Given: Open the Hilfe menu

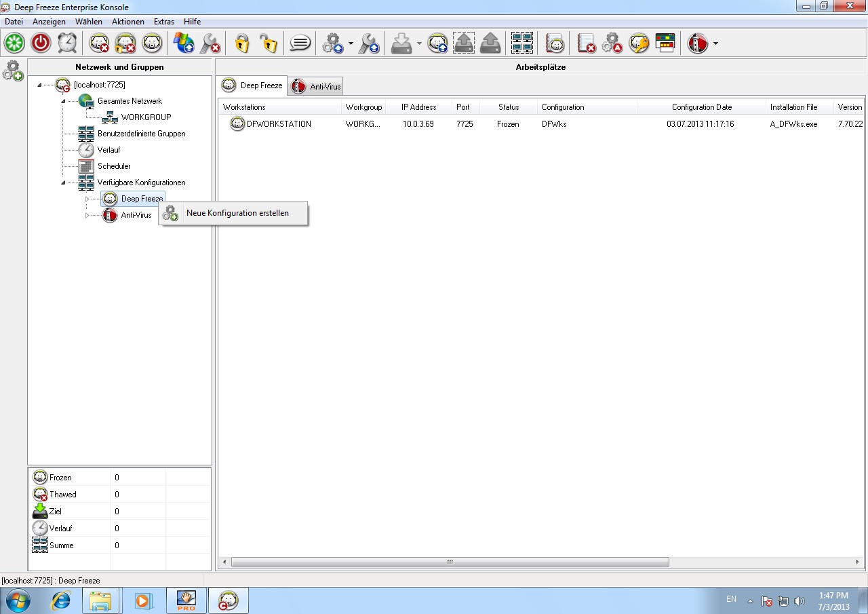Looking at the screenshot, I should [192, 22].
